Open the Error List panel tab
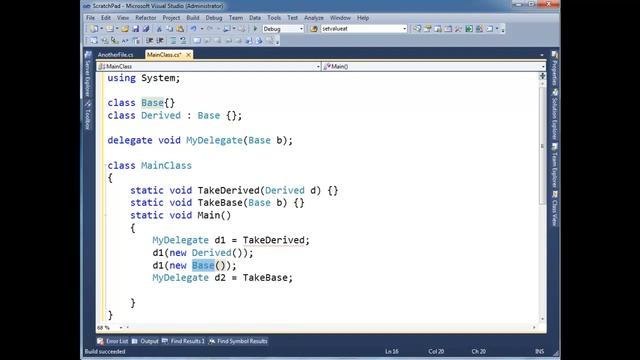Image resolution: width=640 pixels, height=360 pixels. [x=113, y=341]
